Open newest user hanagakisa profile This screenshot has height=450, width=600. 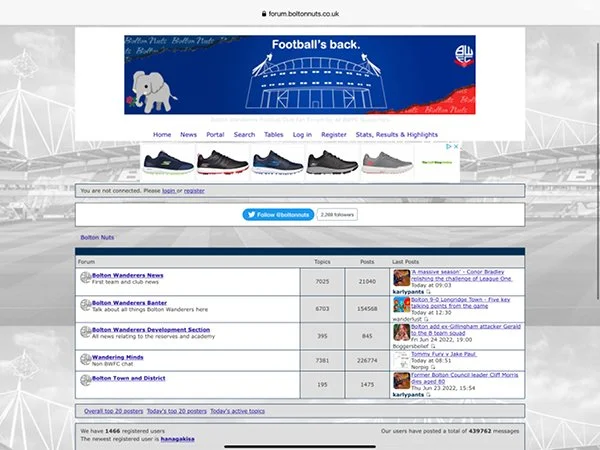tap(178, 439)
